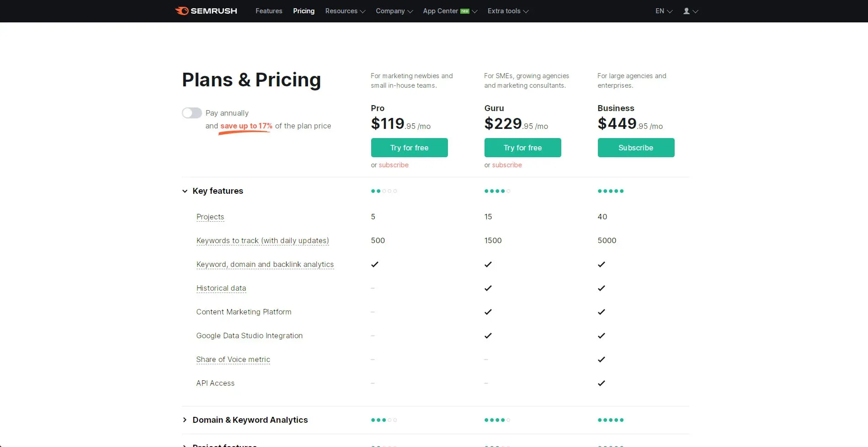868x447 pixels.
Task: Click the Plans & Pricing heading
Action: pos(251,80)
